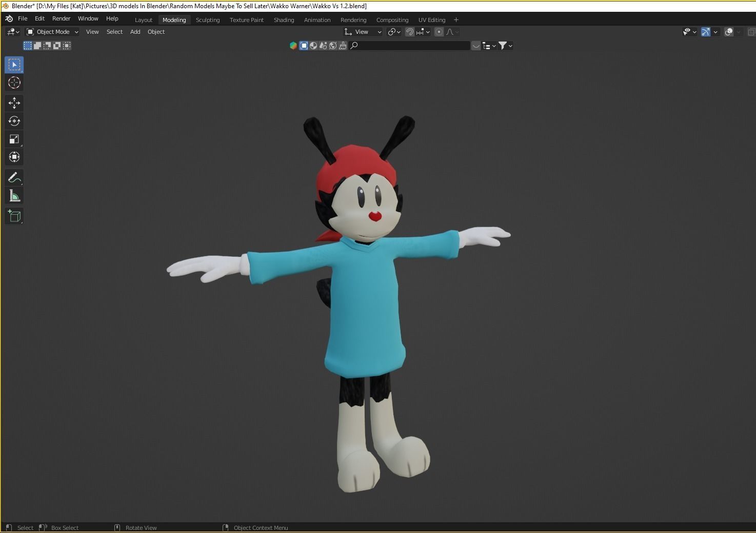Viewport: 756px width, 533px height.
Task: Switch to the Rendering workspace tab
Action: (353, 20)
